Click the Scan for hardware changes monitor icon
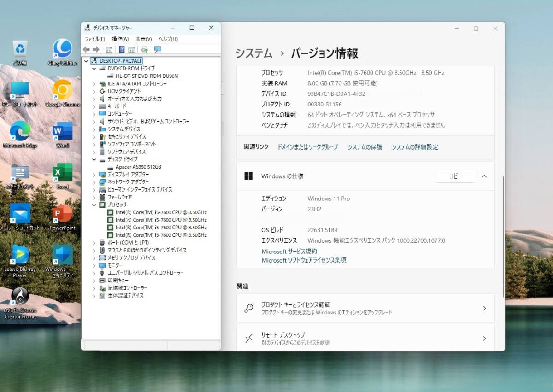The height and width of the screenshot is (392, 553). [158, 49]
